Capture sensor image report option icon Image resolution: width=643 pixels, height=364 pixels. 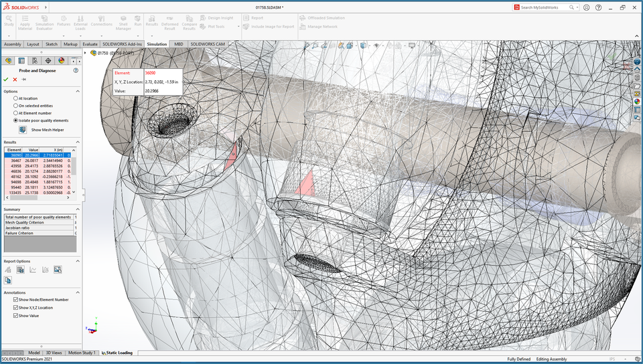coord(58,270)
